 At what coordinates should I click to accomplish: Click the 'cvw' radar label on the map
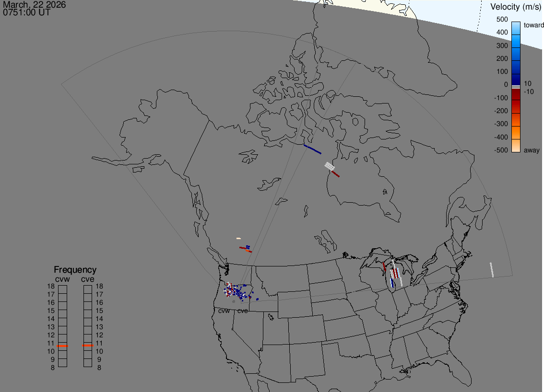pyautogui.click(x=224, y=311)
